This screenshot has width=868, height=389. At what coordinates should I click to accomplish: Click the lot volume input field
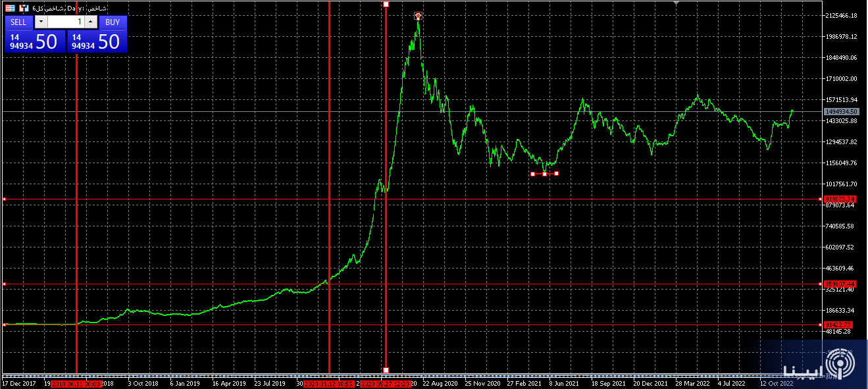point(66,22)
